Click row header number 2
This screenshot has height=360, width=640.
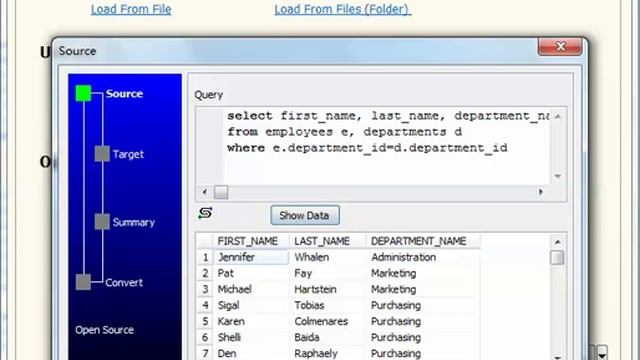pyautogui.click(x=205, y=273)
